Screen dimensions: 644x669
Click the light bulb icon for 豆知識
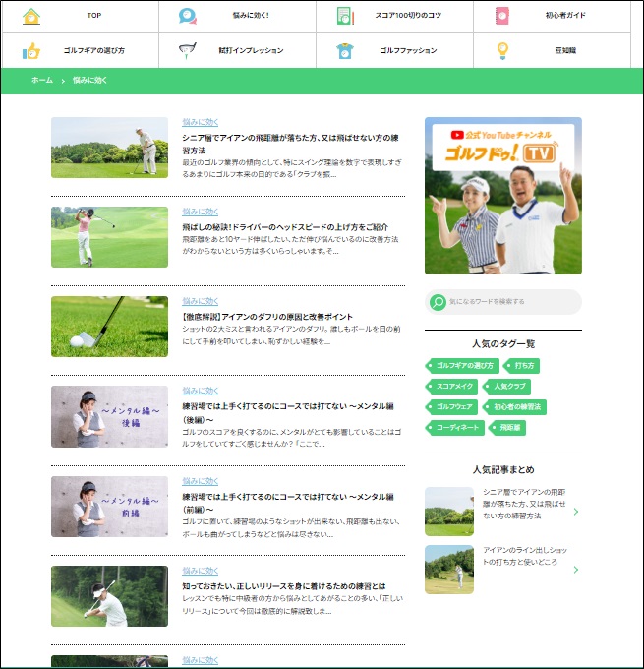pyautogui.click(x=502, y=51)
